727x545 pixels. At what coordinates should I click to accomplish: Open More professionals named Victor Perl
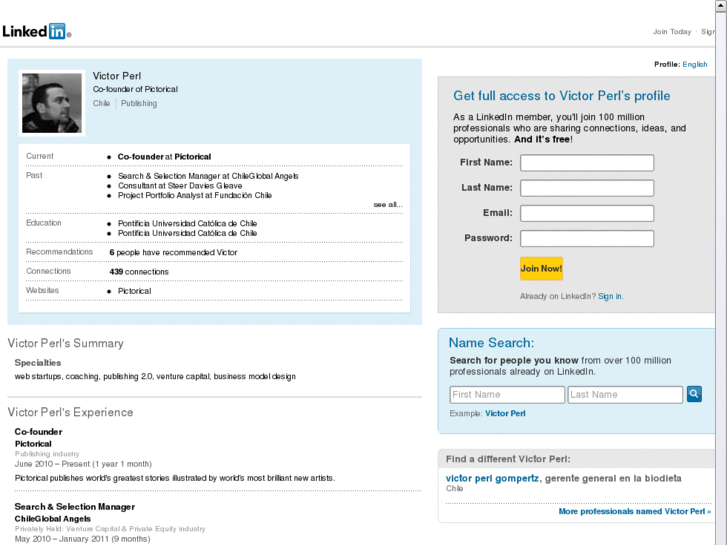coord(635,511)
